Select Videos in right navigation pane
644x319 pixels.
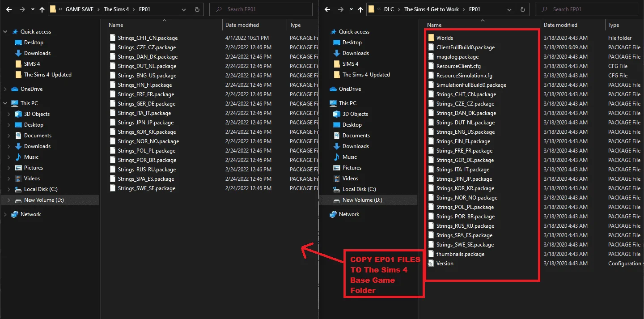pos(350,179)
